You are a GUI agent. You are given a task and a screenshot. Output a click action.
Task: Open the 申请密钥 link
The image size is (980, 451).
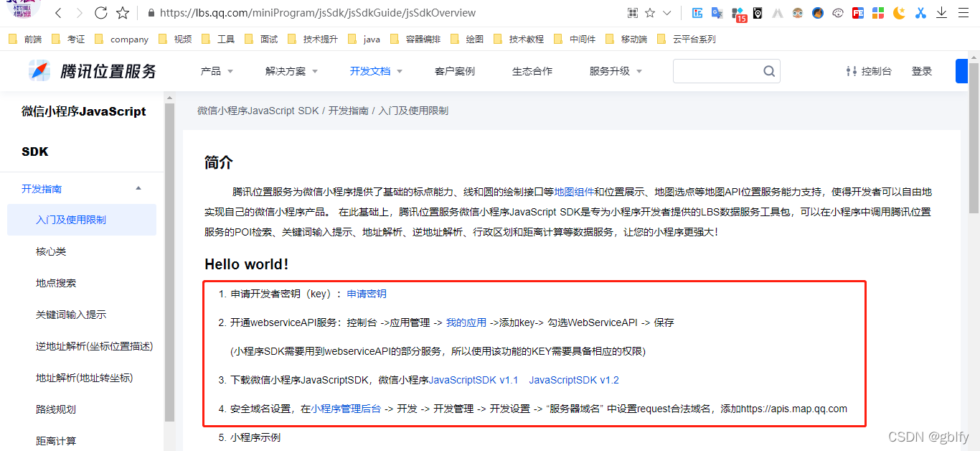point(367,294)
